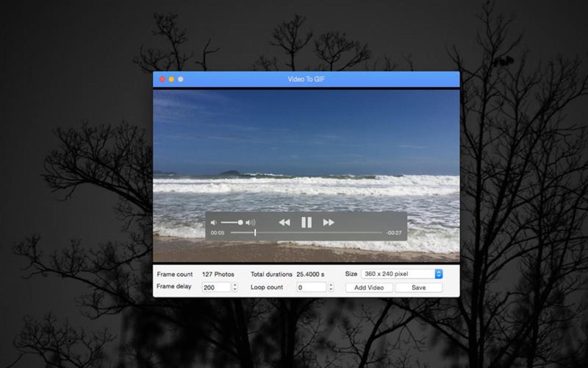This screenshot has width=588, height=368.
Task: Focus the Frame delay input field
Action: [x=216, y=287]
